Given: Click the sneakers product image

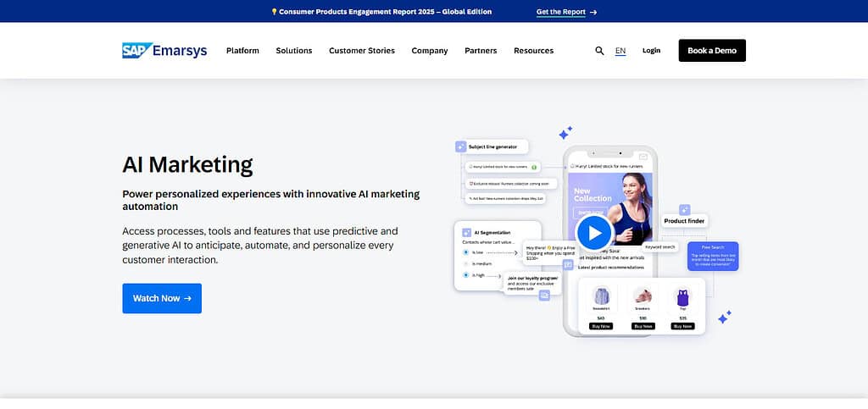Looking at the screenshot, I should pos(643,296).
